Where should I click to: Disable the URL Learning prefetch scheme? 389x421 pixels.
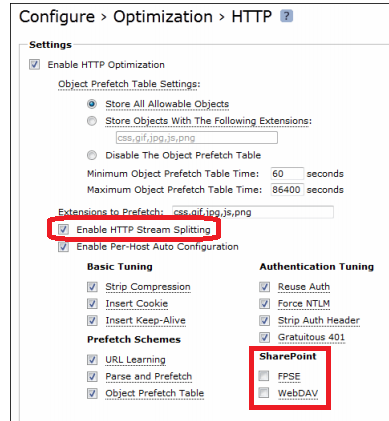(x=92, y=360)
